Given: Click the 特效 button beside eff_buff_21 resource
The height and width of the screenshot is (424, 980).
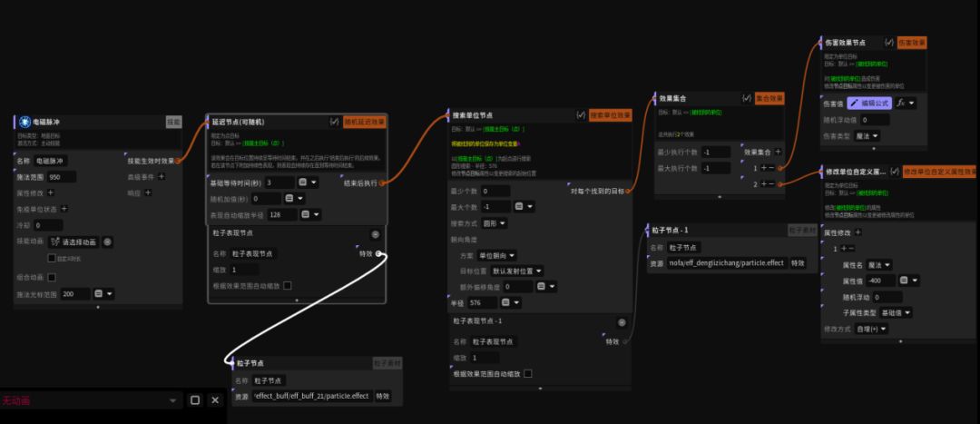Looking at the screenshot, I should pyautogui.click(x=383, y=396).
